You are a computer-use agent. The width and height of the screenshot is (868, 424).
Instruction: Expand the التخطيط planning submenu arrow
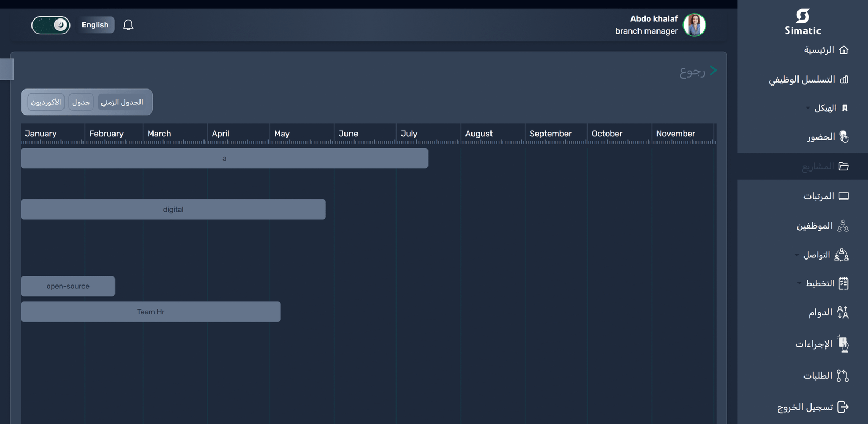(x=799, y=283)
